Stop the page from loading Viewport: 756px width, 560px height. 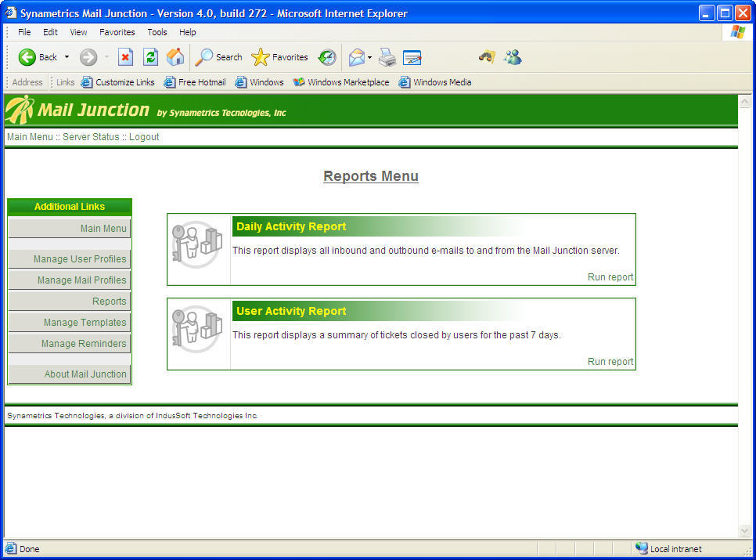[x=125, y=56]
